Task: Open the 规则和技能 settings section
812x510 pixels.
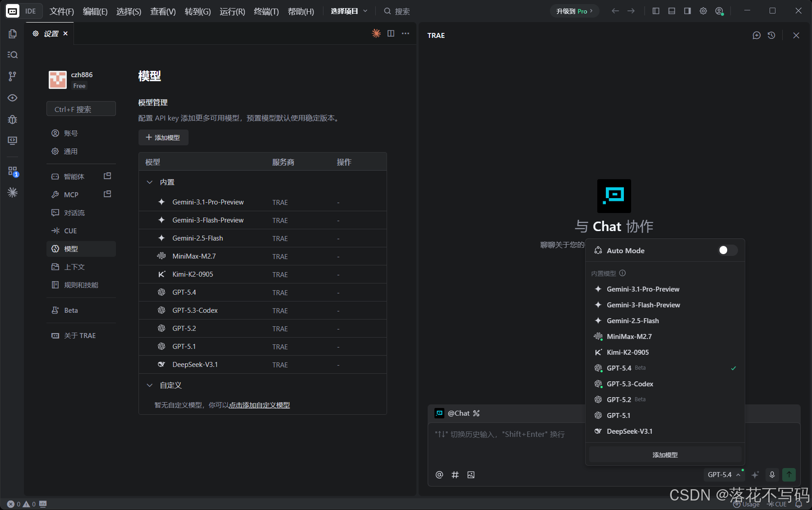Action: point(81,285)
